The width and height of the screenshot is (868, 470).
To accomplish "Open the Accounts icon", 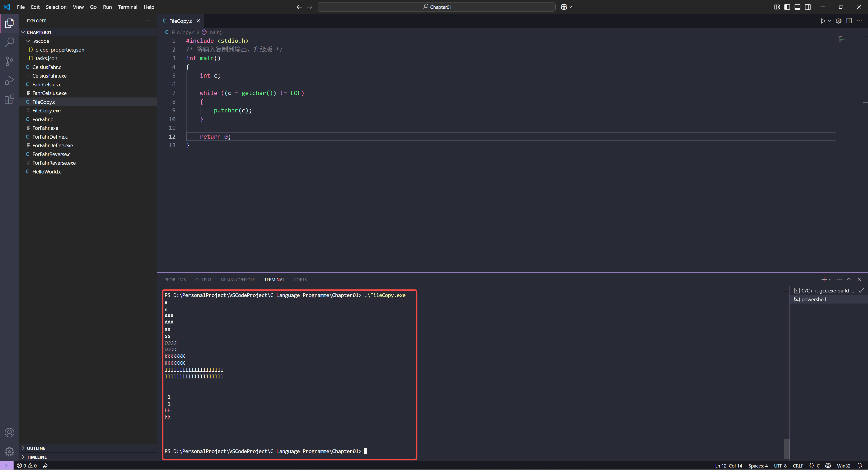I will tap(9, 433).
